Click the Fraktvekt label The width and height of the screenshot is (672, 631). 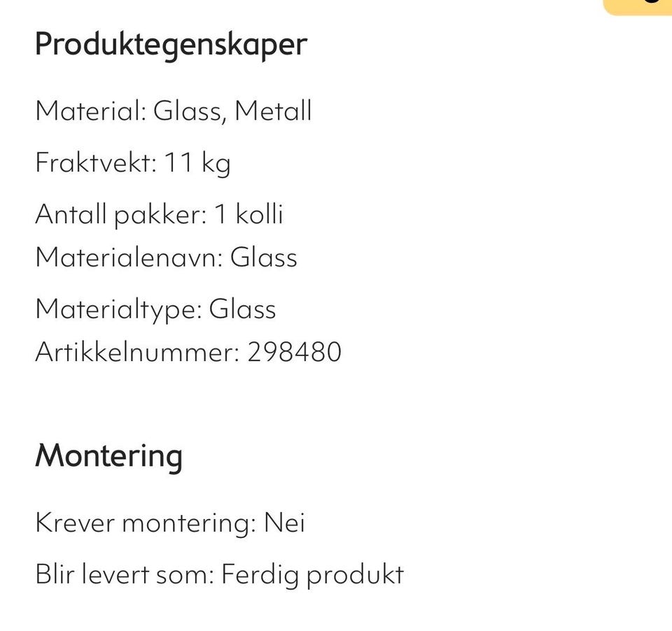(94, 163)
